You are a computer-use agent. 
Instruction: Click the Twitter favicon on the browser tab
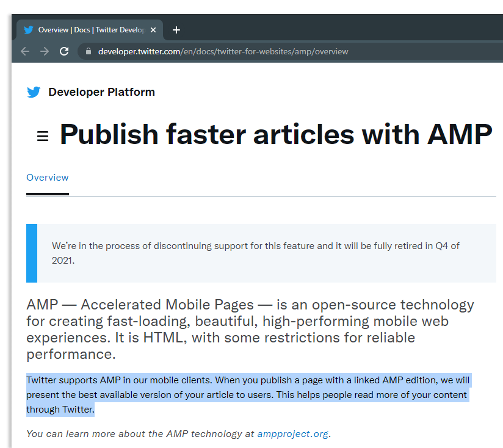point(29,30)
